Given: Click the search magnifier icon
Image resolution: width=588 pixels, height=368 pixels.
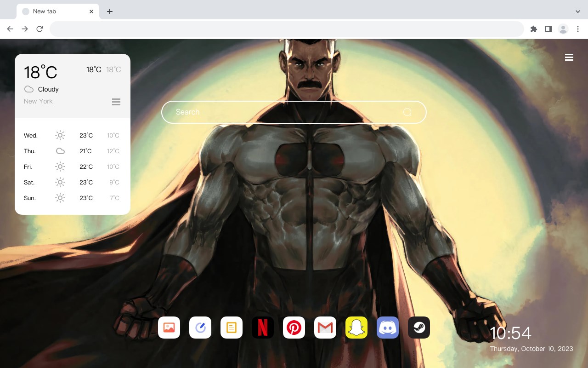Looking at the screenshot, I should (x=407, y=112).
